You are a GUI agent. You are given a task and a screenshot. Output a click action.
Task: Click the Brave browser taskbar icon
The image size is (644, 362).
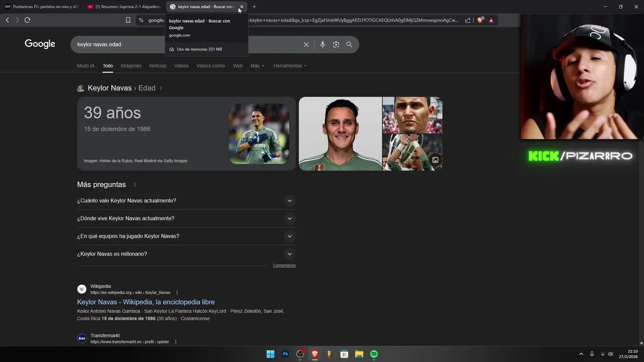tap(315, 354)
